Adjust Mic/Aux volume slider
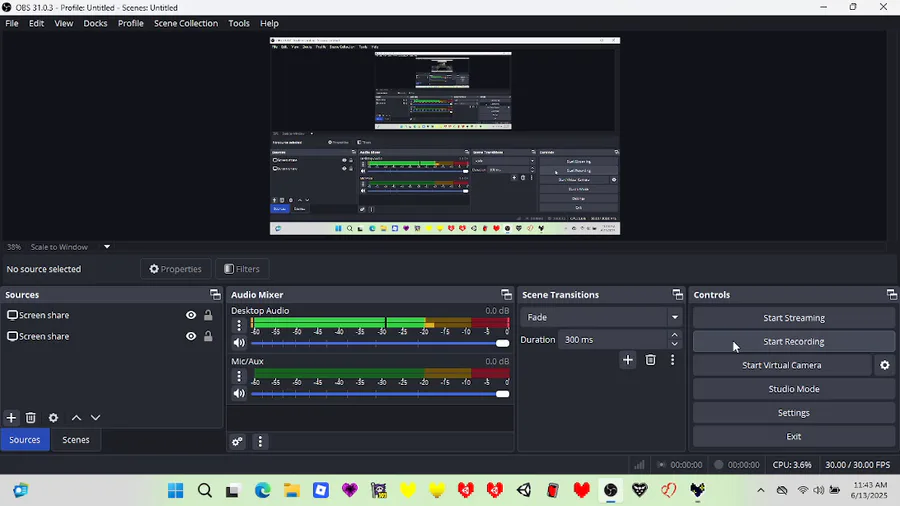The width and height of the screenshot is (900, 506). pos(380,394)
